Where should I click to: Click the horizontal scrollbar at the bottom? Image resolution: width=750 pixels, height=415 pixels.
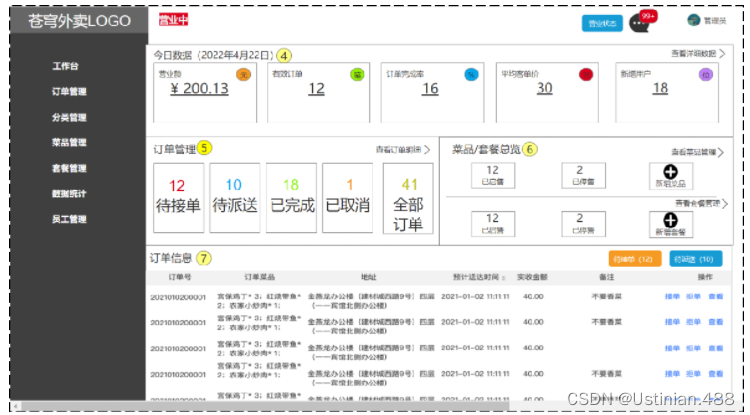pyautogui.click(x=265, y=406)
